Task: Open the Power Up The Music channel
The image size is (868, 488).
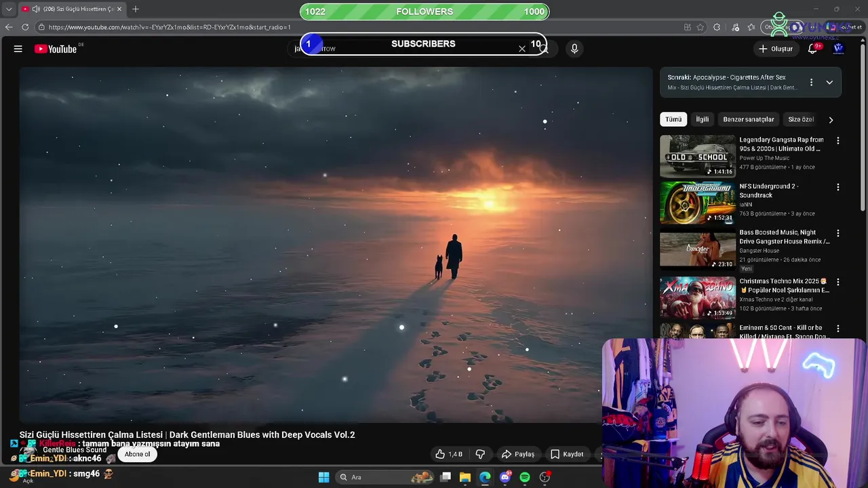Action: point(764,159)
